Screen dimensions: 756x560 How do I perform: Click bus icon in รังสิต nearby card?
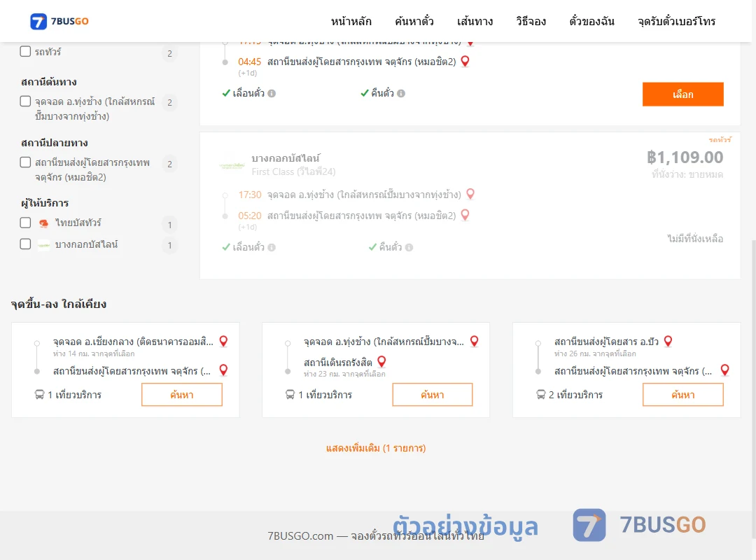click(290, 395)
